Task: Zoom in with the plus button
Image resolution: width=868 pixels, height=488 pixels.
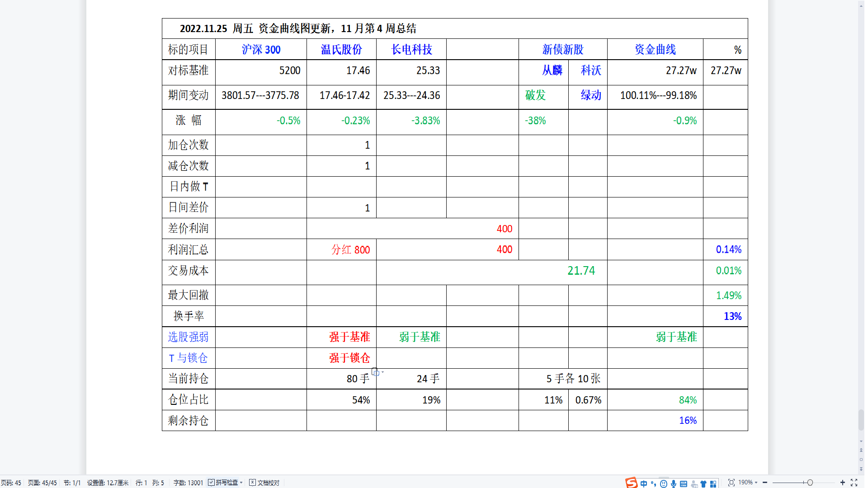Action: [x=843, y=483]
